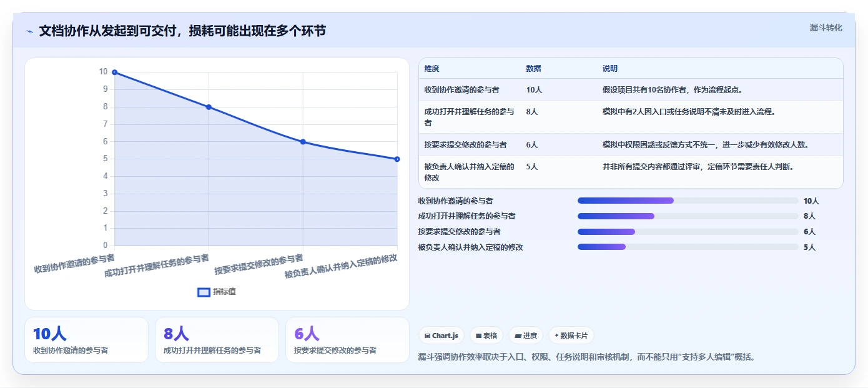Click the chart data point at value 10
Screen dimensions: 868x388
tap(114, 72)
